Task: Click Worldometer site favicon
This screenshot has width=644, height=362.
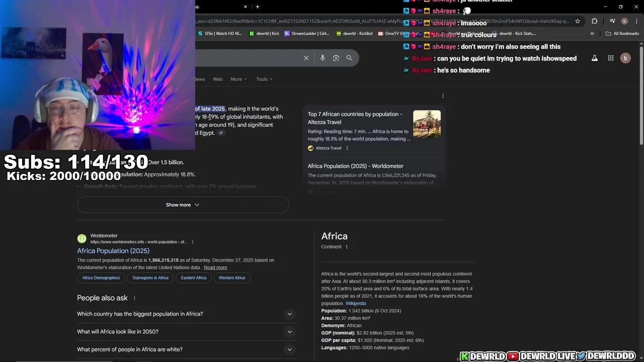Action: pyautogui.click(x=82, y=238)
